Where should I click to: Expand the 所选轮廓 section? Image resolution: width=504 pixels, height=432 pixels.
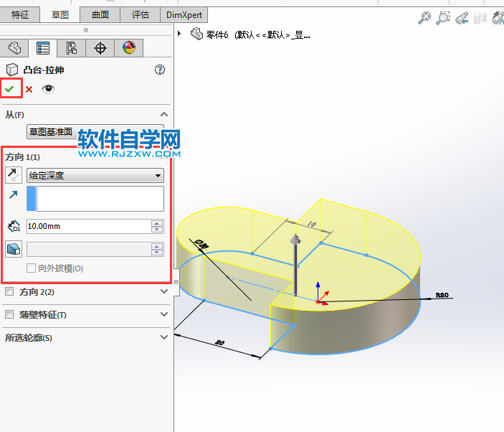164,337
